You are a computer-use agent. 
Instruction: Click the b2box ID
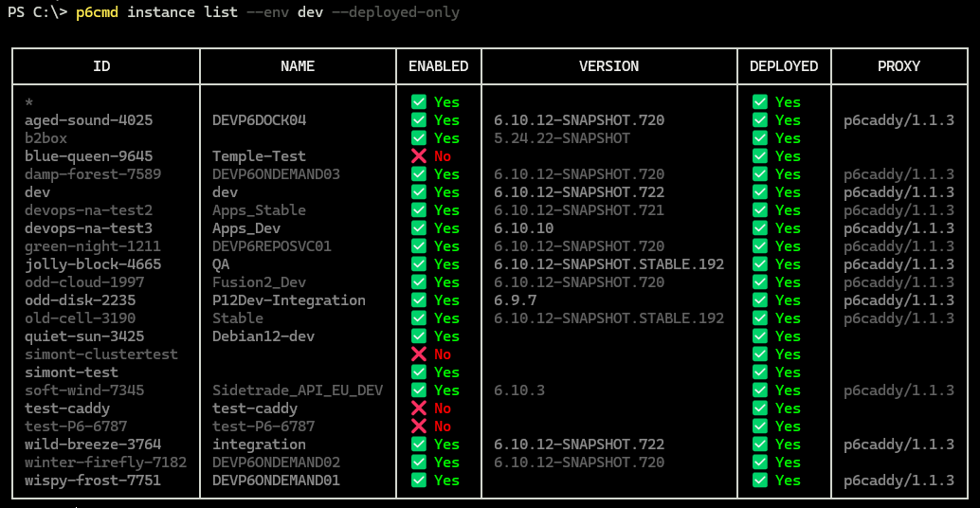[45, 138]
